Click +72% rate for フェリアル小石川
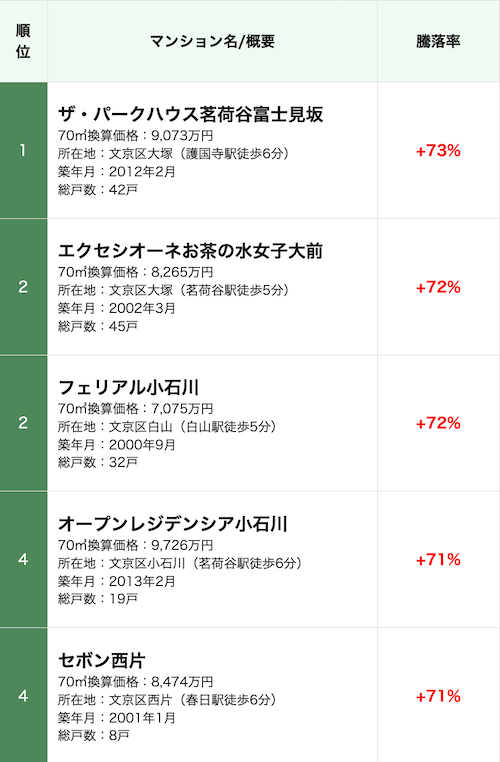 pos(438,423)
